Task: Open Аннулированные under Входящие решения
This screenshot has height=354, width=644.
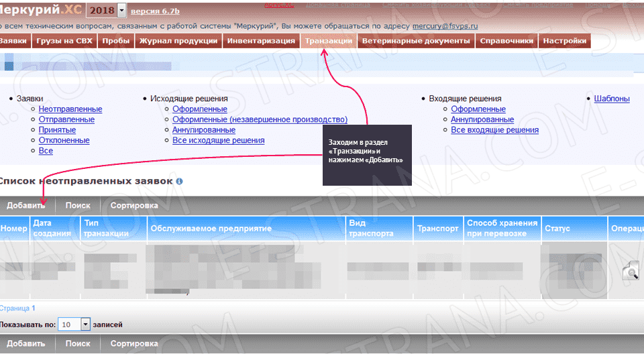Action: [x=482, y=119]
